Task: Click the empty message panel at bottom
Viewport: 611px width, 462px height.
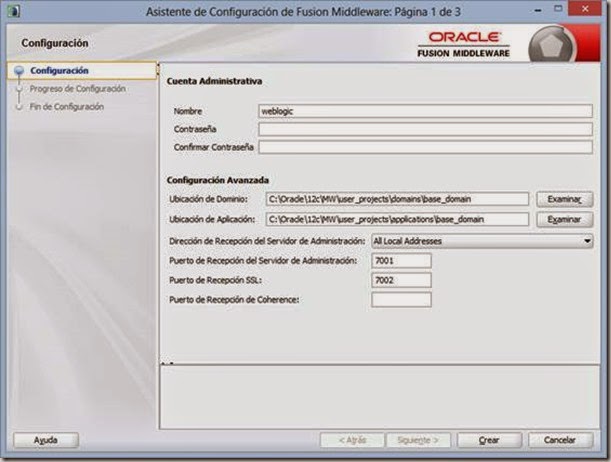Action: tap(380, 397)
